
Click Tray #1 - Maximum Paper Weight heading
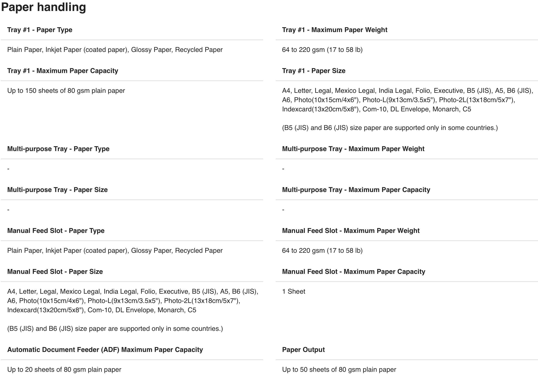[334, 30]
